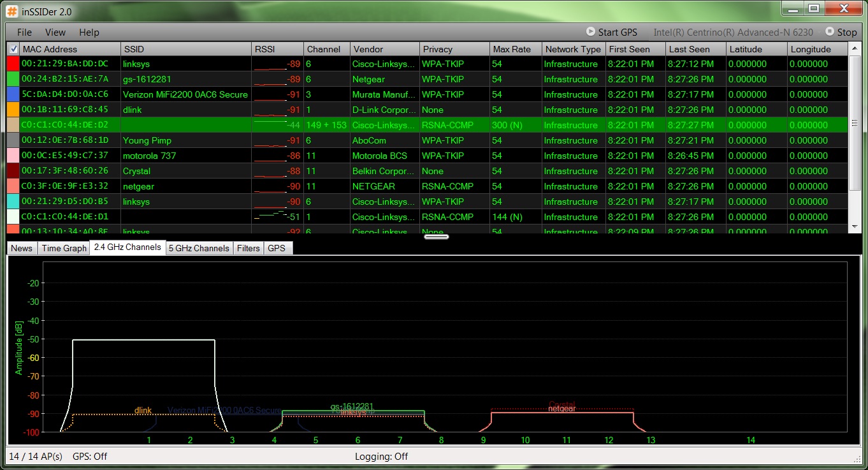Sort by RSSI column header
This screenshot has height=470, width=868.
pyautogui.click(x=277, y=49)
